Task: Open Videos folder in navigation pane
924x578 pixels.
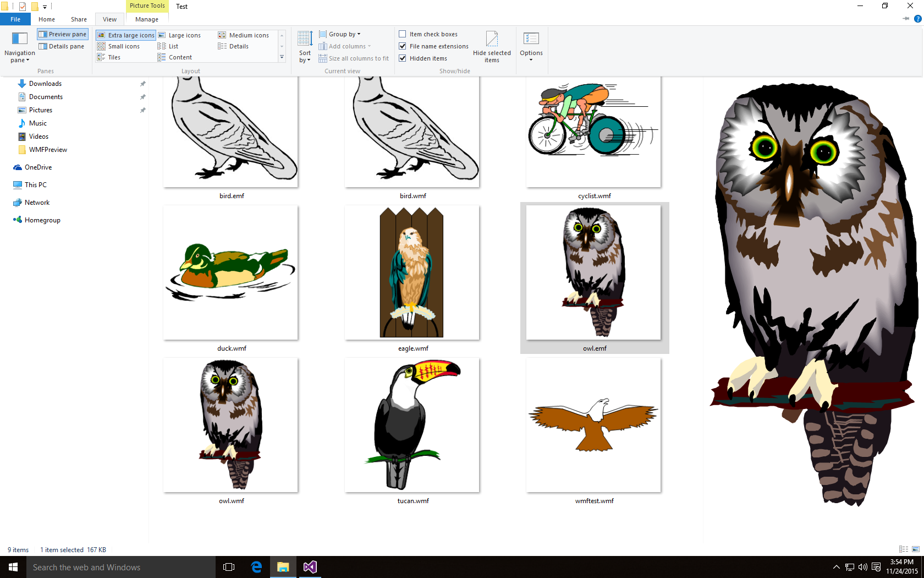Action: [x=38, y=137]
